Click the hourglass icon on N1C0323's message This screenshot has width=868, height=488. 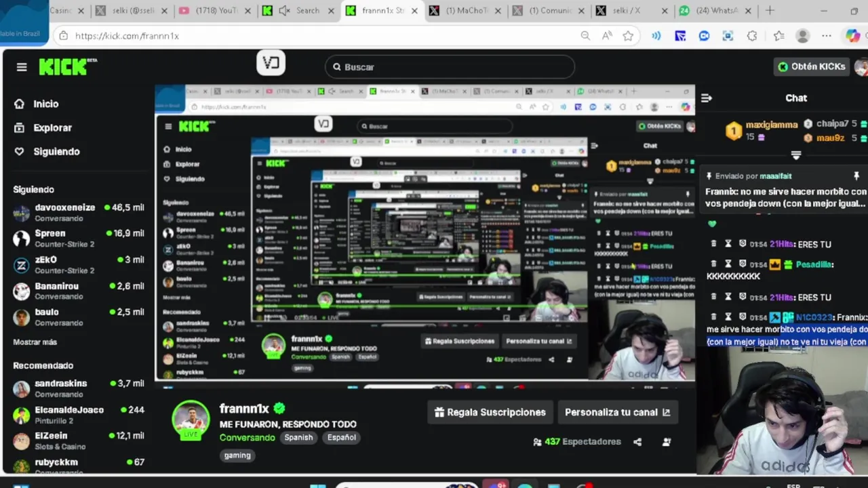click(x=728, y=317)
